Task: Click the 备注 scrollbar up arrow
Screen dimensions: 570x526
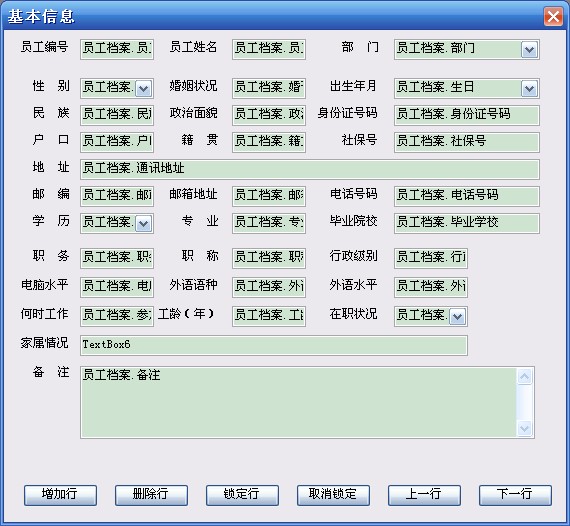Action: coord(525,377)
